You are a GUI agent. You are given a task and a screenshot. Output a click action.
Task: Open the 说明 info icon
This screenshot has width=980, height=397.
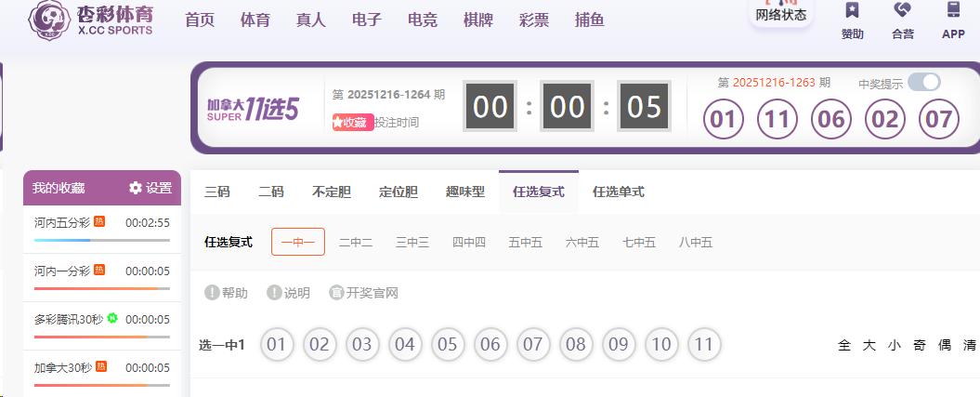(x=274, y=293)
